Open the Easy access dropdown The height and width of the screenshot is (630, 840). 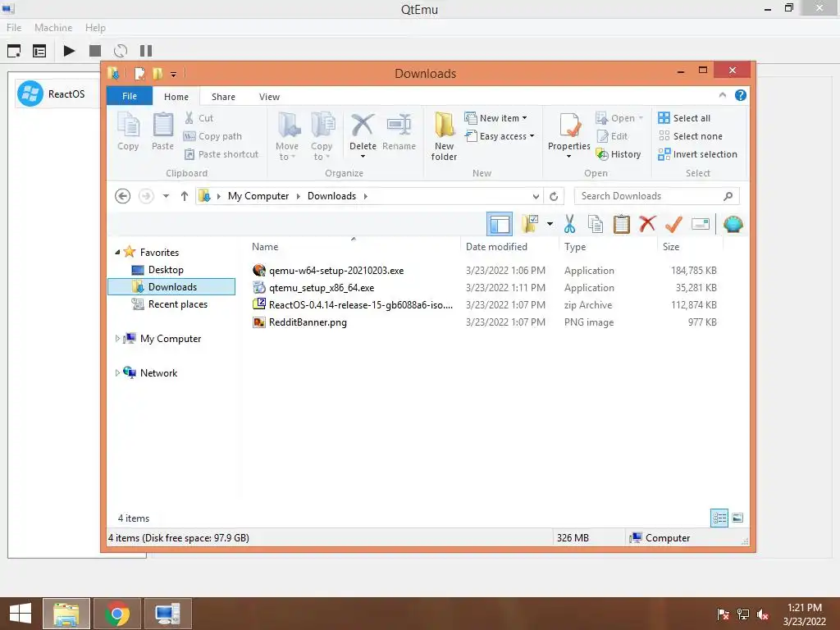click(x=500, y=136)
